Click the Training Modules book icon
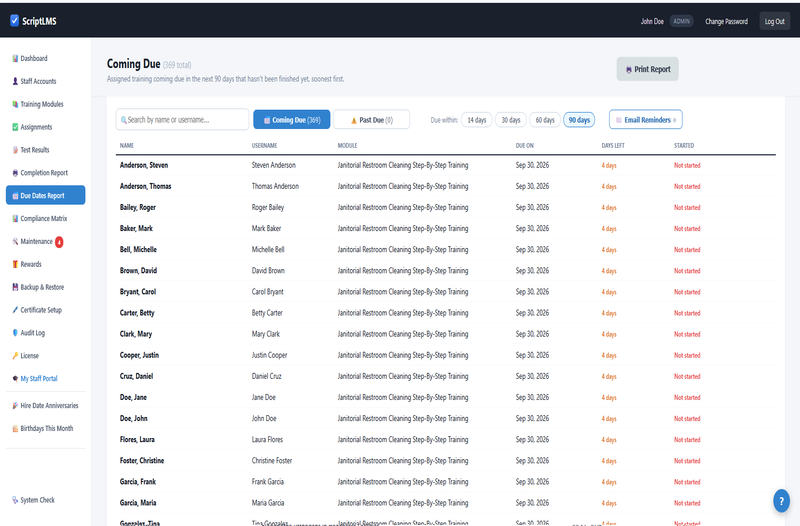Image resolution: width=800 pixels, height=526 pixels. (15, 104)
